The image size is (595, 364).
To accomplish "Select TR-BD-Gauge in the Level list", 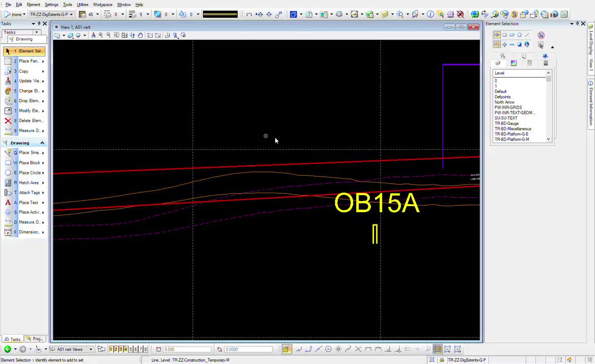I will pyautogui.click(x=506, y=123).
